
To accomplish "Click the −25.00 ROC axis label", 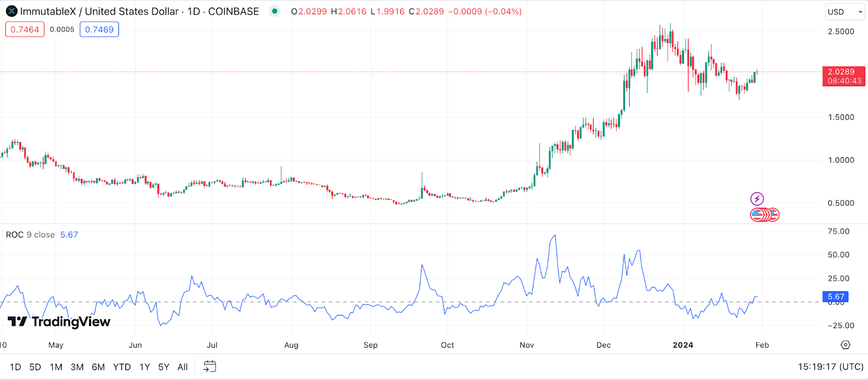I will [841, 326].
